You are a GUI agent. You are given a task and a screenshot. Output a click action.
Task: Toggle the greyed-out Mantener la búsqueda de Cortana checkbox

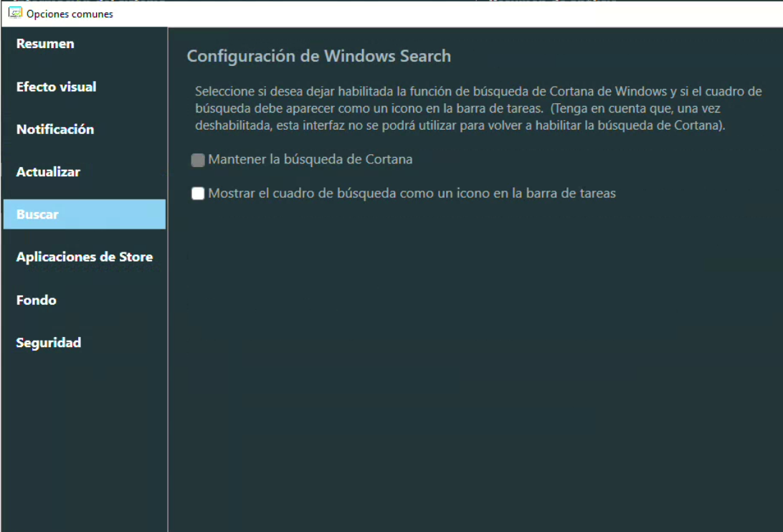(198, 160)
